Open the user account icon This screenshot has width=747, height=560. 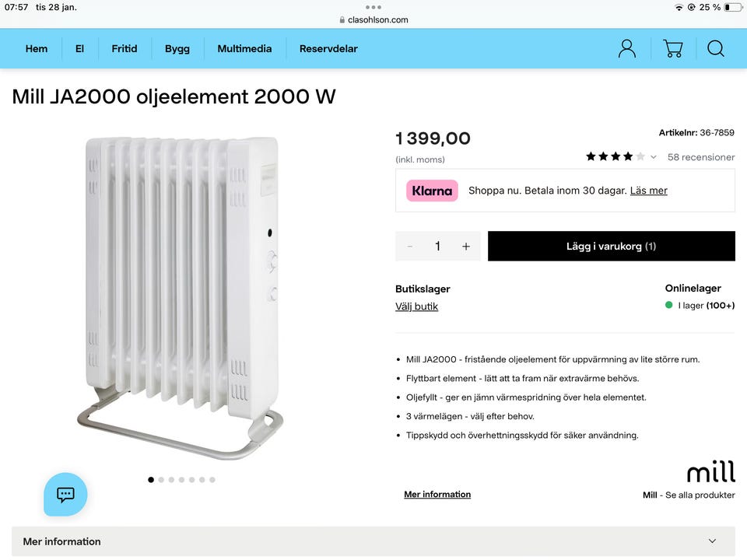click(x=626, y=48)
